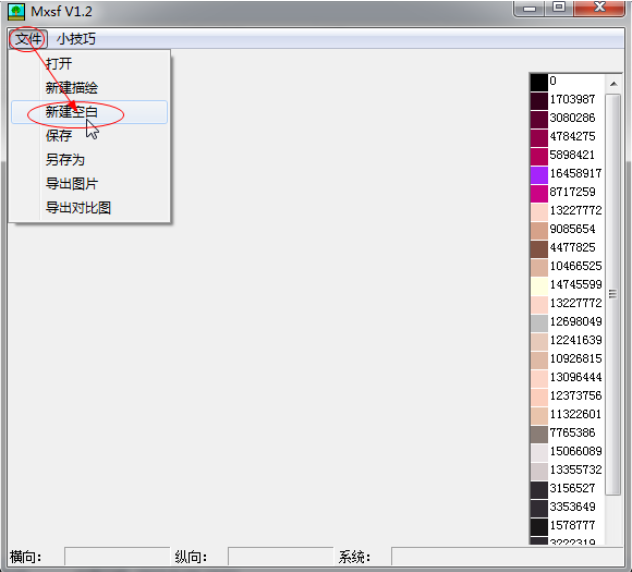
Task: Click 导出对比图 menu entry
Action: (x=78, y=208)
